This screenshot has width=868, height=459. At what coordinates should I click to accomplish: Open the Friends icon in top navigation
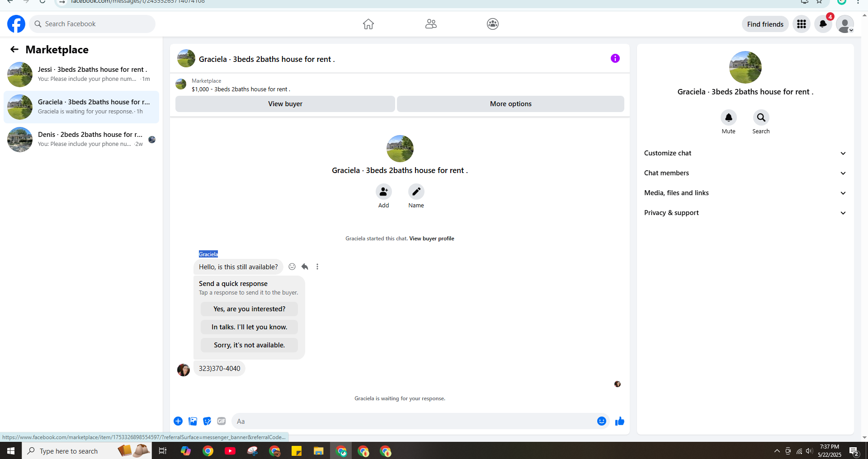pyautogui.click(x=431, y=24)
